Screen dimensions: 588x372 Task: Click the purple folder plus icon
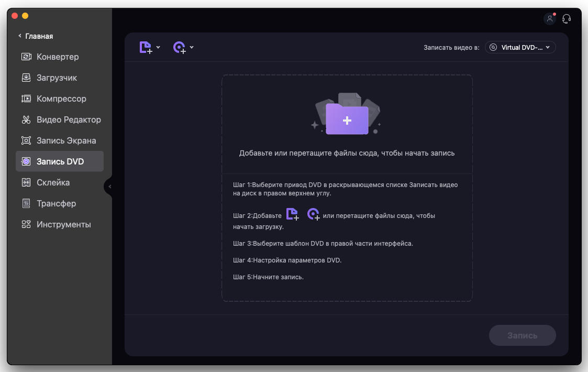[x=347, y=119]
